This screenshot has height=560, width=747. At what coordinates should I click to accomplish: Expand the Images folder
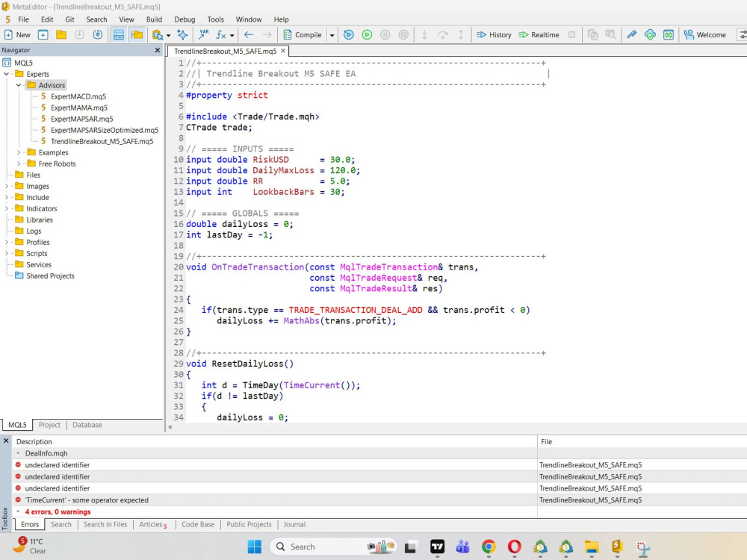click(6, 186)
